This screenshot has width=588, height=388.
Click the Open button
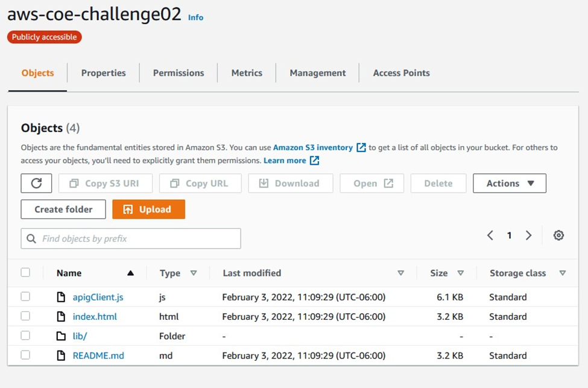coord(372,183)
